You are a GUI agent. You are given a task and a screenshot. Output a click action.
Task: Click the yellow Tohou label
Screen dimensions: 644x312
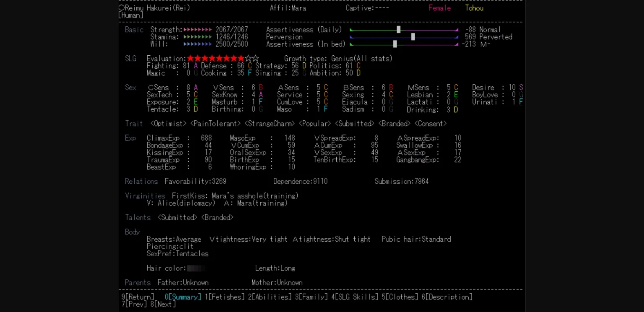(474, 8)
